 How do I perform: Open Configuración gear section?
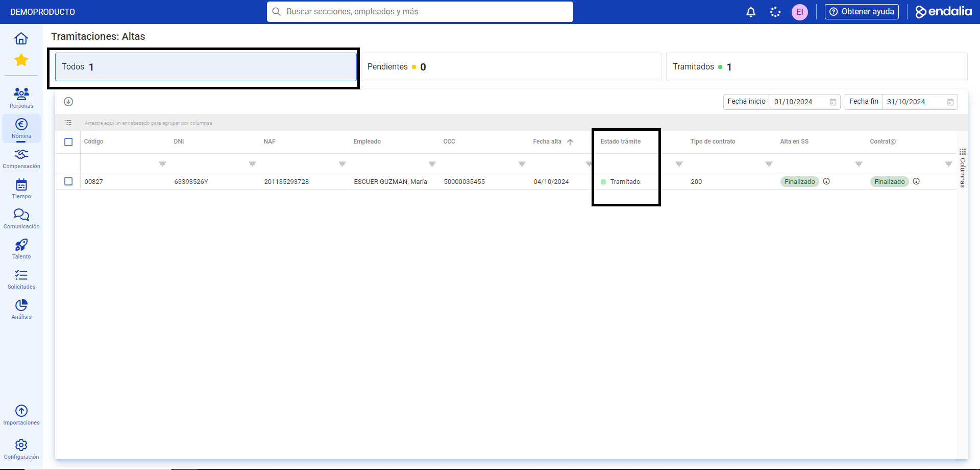(21, 449)
